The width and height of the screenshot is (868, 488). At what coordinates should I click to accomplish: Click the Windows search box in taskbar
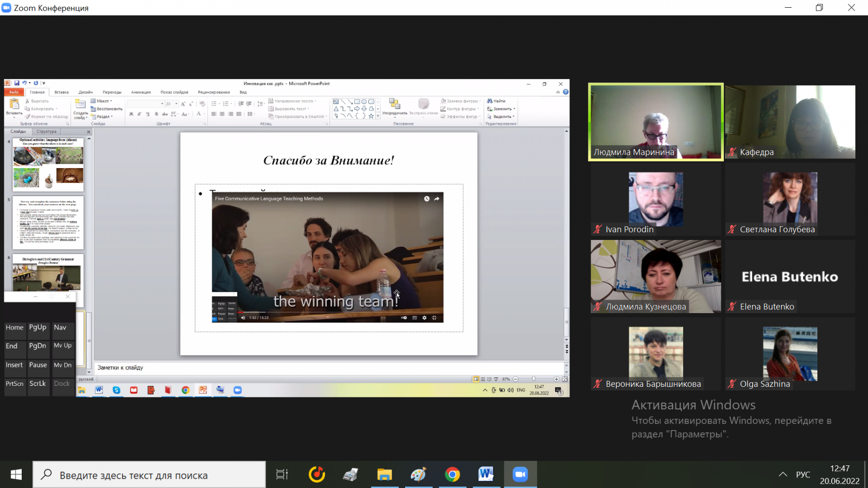pyautogui.click(x=149, y=475)
